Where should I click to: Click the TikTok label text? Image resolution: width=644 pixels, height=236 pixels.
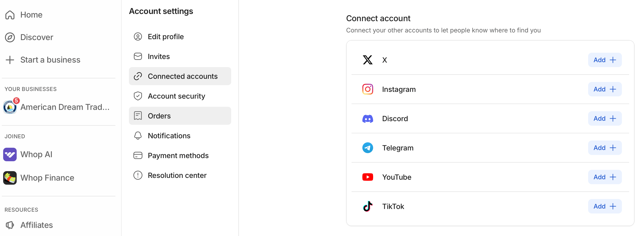[393, 206]
